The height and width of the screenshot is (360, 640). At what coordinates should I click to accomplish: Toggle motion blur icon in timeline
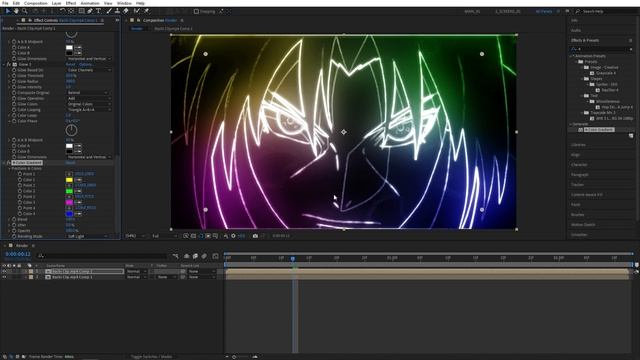point(204,256)
